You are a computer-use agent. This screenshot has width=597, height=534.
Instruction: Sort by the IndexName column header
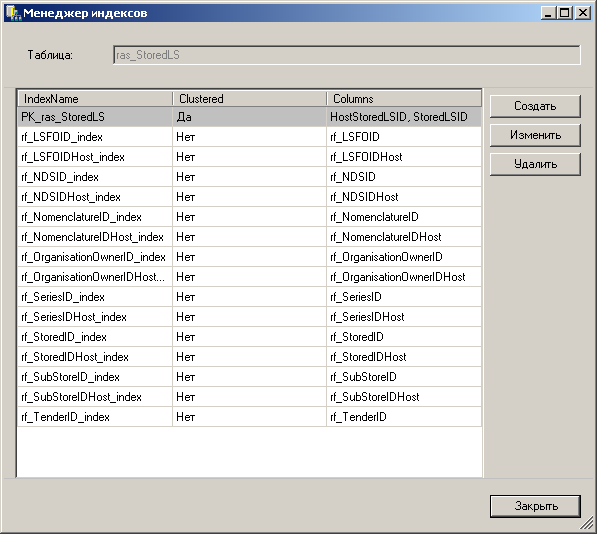[95, 99]
